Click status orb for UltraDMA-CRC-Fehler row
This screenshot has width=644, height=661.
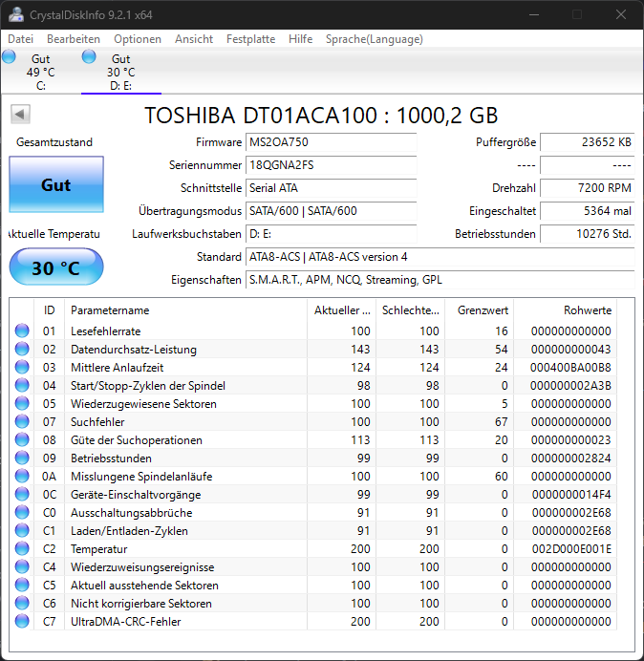22,621
